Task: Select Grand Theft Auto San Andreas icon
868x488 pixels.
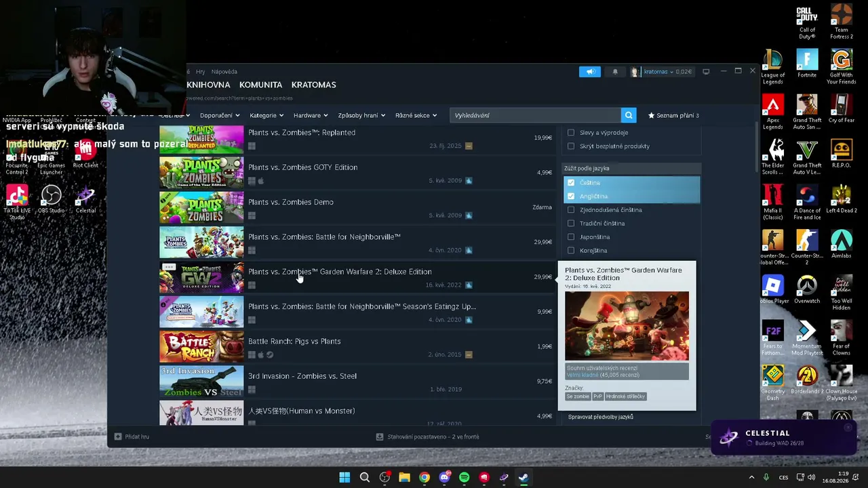Action: point(807,112)
